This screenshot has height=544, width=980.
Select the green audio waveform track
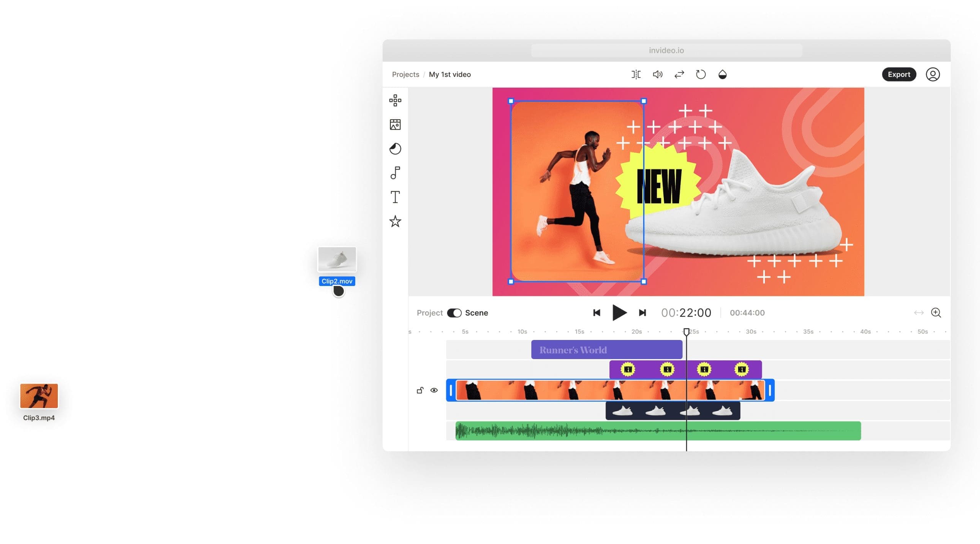[658, 431]
